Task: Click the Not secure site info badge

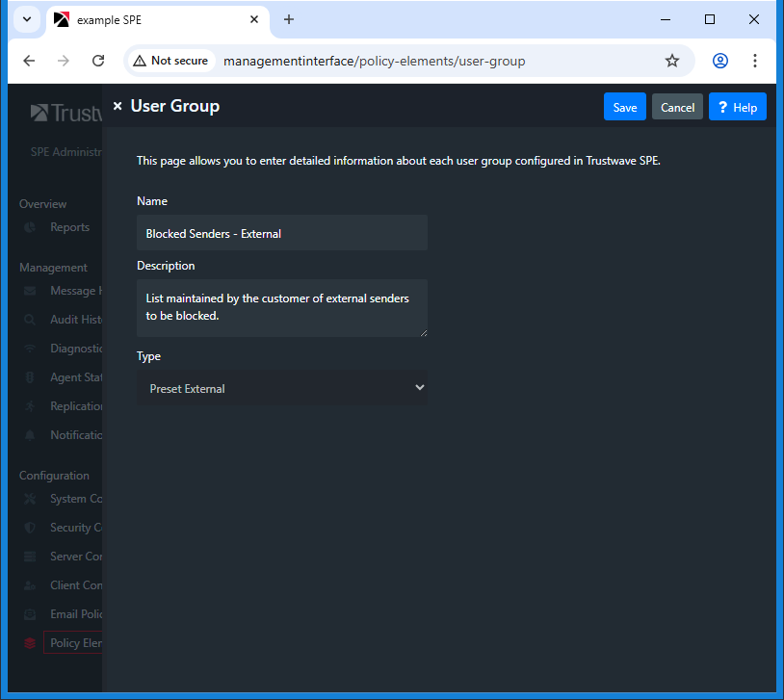Action: (x=171, y=61)
